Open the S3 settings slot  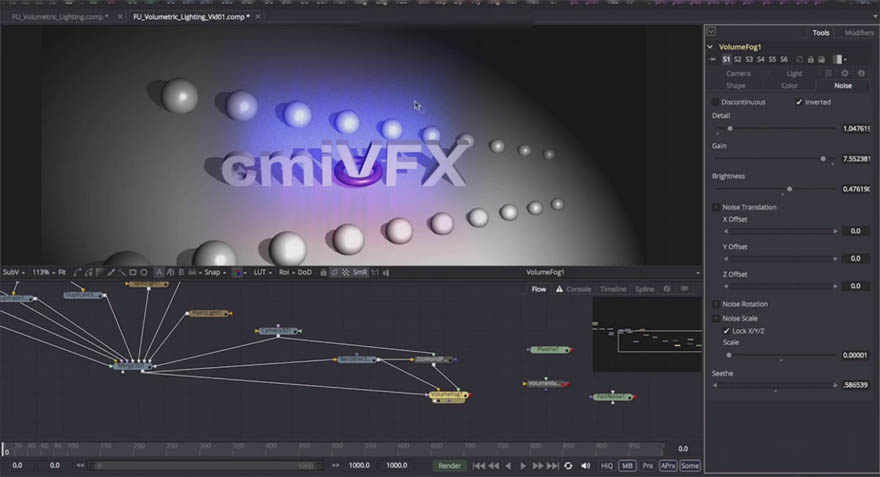point(749,59)
